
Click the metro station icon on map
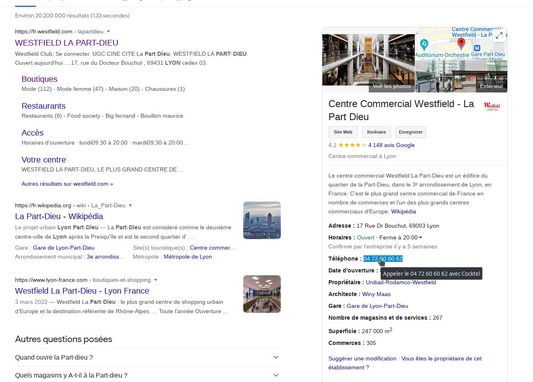tap(477, 48)
